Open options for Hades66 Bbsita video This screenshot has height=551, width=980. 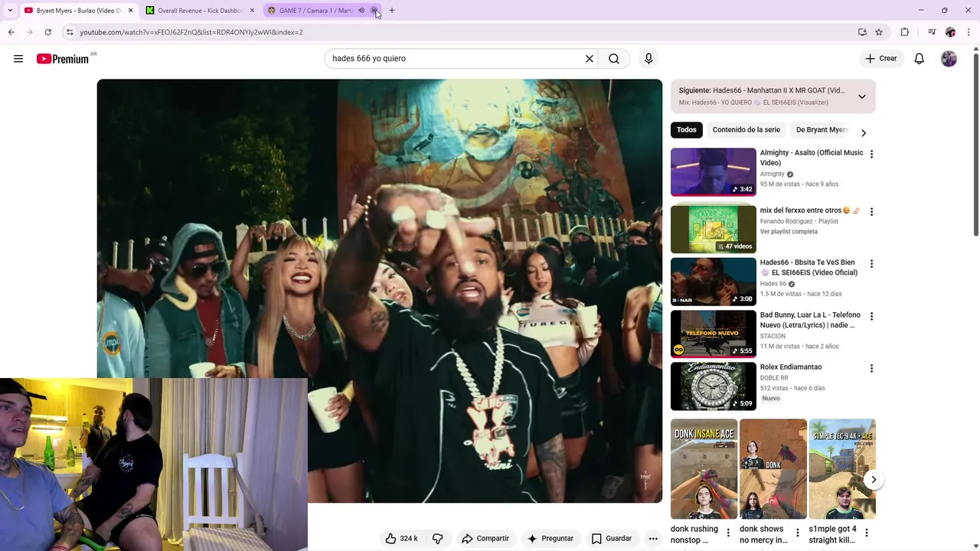click(x=871, y=263)
